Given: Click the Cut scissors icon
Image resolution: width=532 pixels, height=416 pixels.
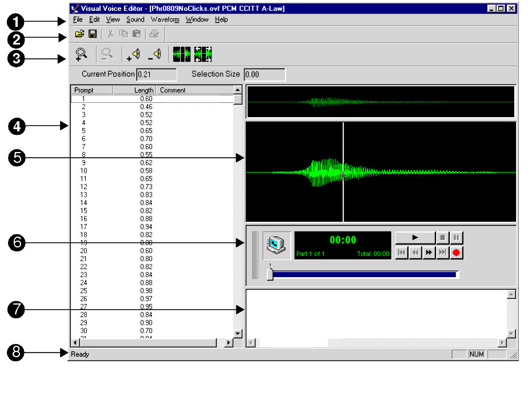Looking at the screenshot, I should pos(110,34).
